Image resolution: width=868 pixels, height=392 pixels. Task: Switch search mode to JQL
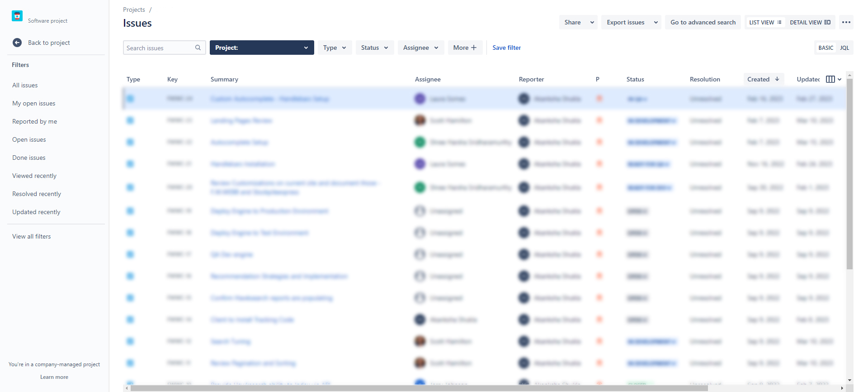(844, 48)
